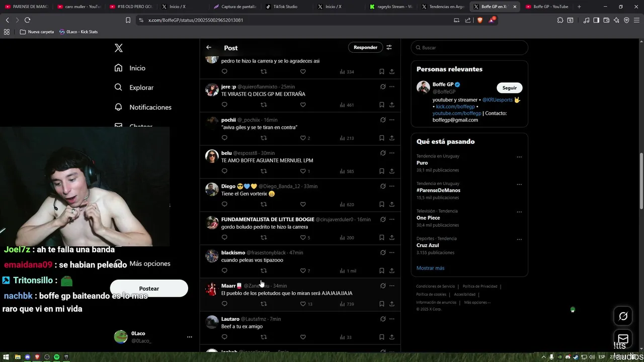This screenshot has width=644, height=362.
Task: Bookmark belu's reply
Action: click(x=382, y=171)
